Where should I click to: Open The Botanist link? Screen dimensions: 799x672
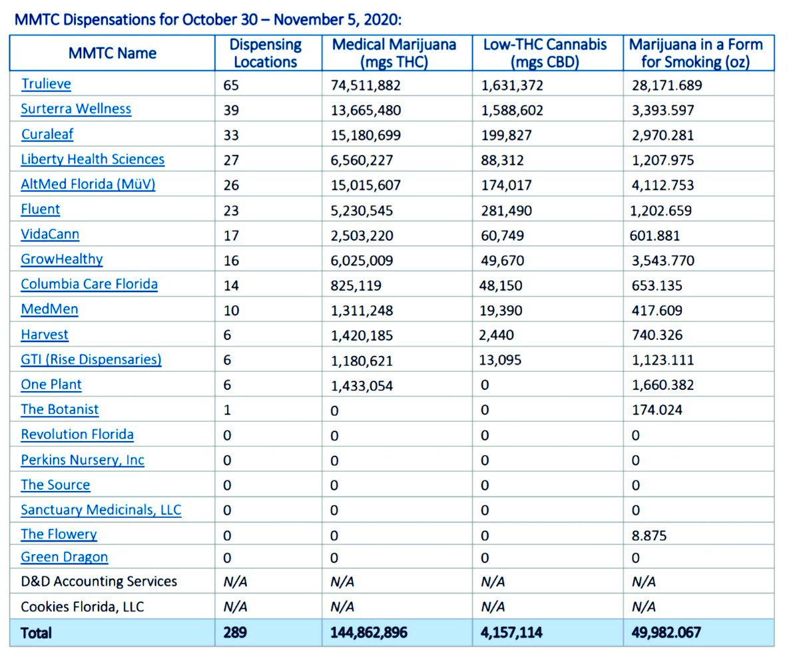[x=60, y=409]
